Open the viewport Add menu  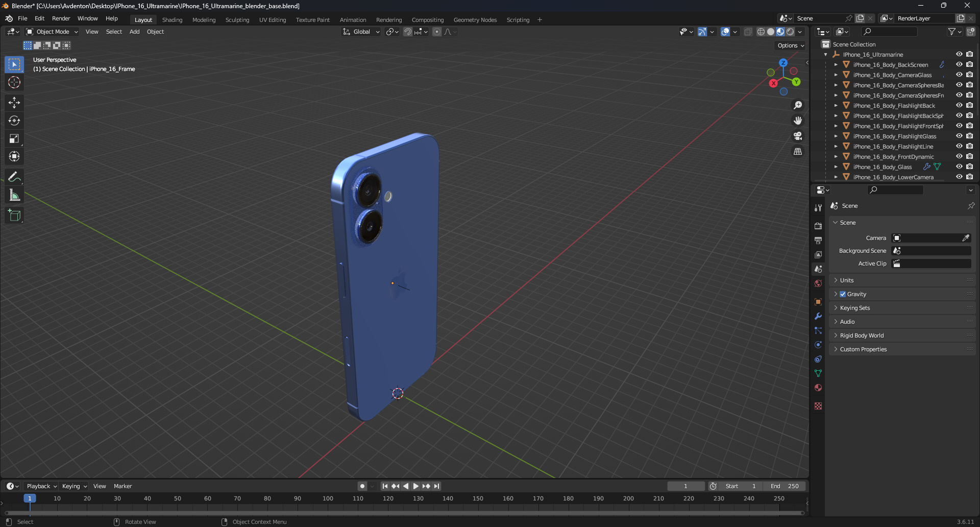134,32
